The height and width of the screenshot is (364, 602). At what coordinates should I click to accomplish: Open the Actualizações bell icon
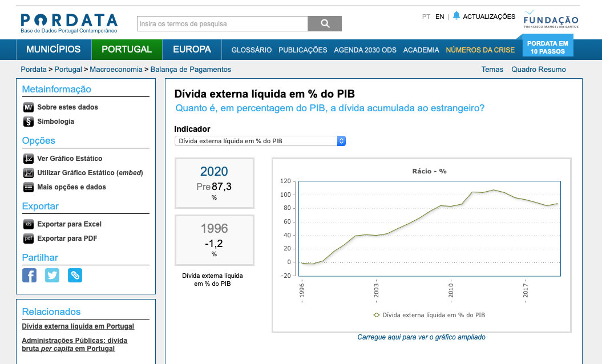coord(456,17)
